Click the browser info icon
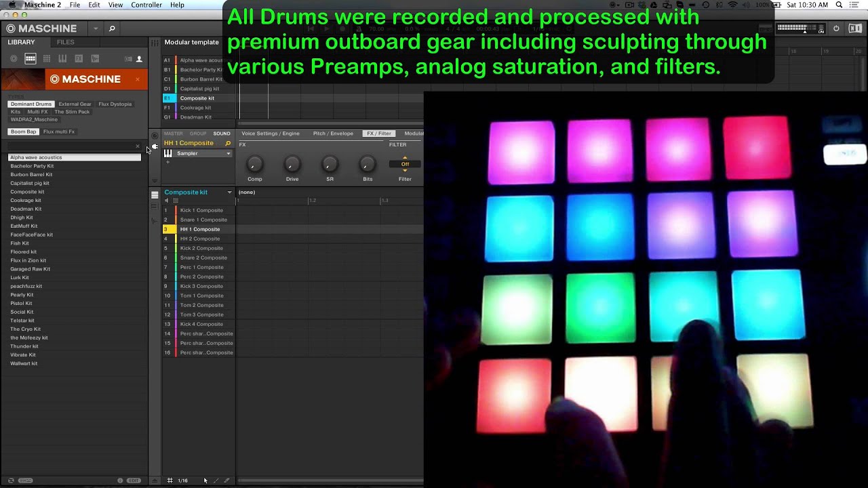This screenshot has width=868, height=488. point(120,481)
